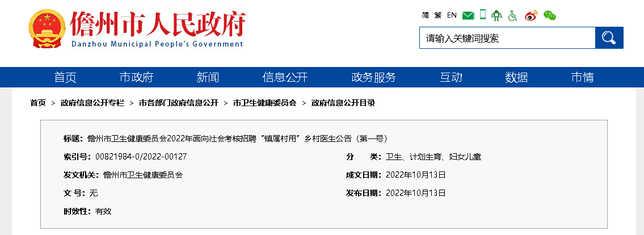Focus the keyword search input field
The width and height of the screenshot is (644, 235).
[507, 38]
